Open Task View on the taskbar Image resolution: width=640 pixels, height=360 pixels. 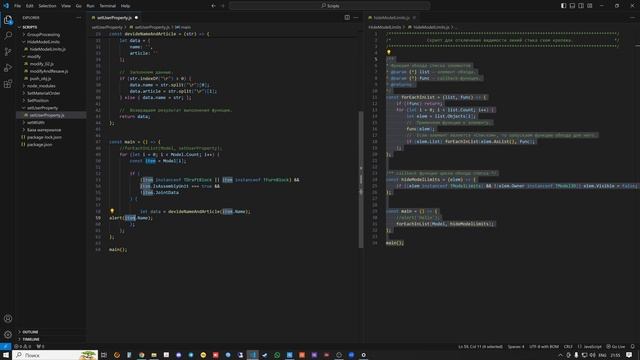(x=104, y=355)
